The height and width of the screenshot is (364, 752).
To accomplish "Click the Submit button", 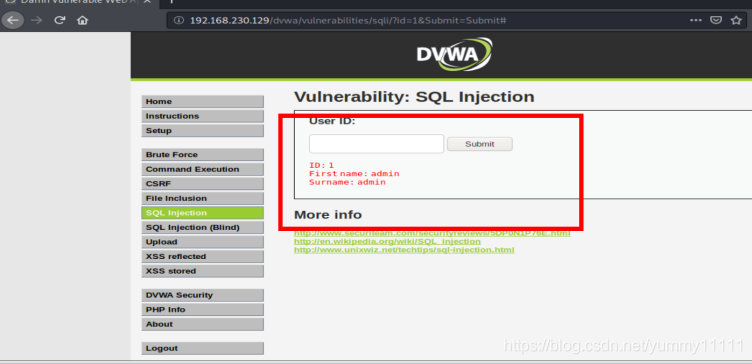I will point(480,144).
